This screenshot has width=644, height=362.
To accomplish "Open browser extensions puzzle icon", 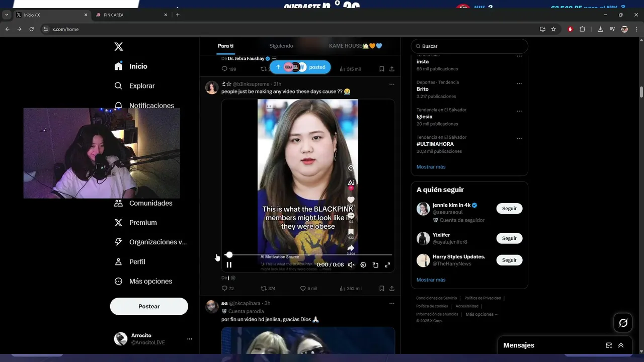I will pyautogui.click(x=582, y=29).
